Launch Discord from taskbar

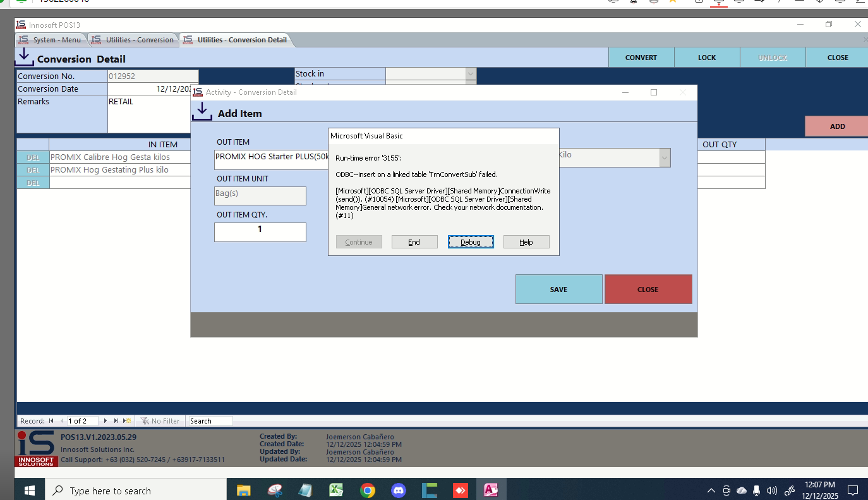398,490
